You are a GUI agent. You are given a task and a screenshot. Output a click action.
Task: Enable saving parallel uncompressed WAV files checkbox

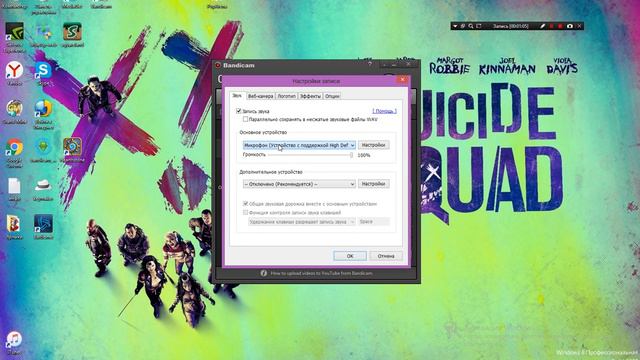click(x=245, y=119)
